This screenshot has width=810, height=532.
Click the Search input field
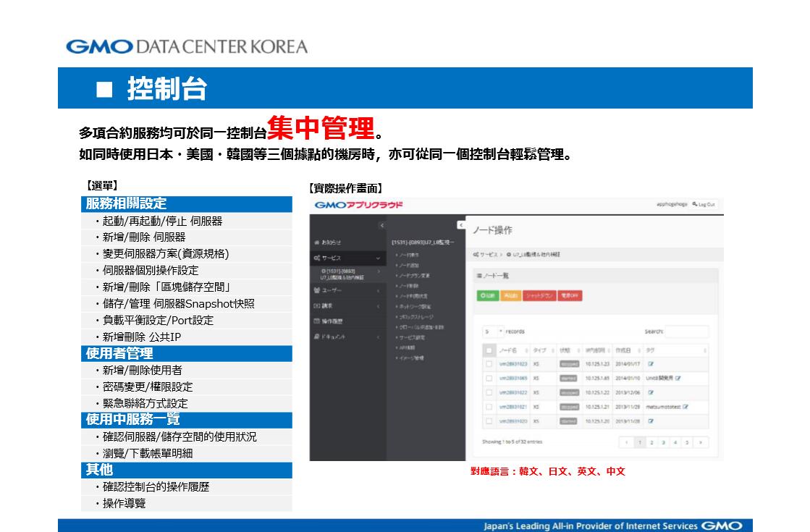click(x=687, y=332)
